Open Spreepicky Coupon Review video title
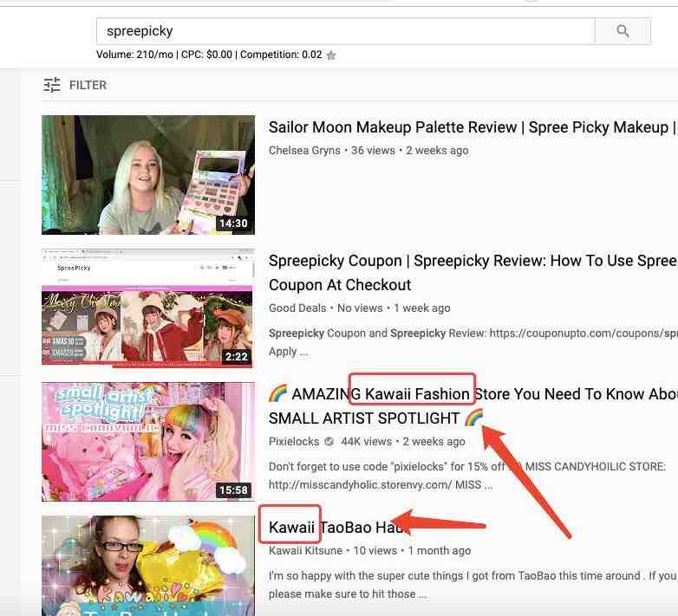This screenshot has height=616, width=678. 473,273
